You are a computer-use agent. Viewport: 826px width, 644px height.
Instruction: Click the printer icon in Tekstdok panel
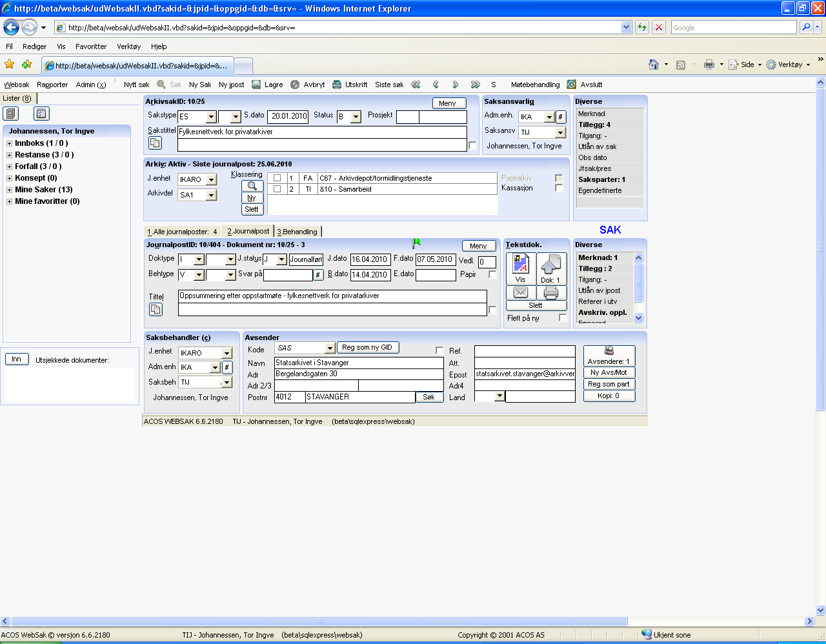tap(551, 292)
